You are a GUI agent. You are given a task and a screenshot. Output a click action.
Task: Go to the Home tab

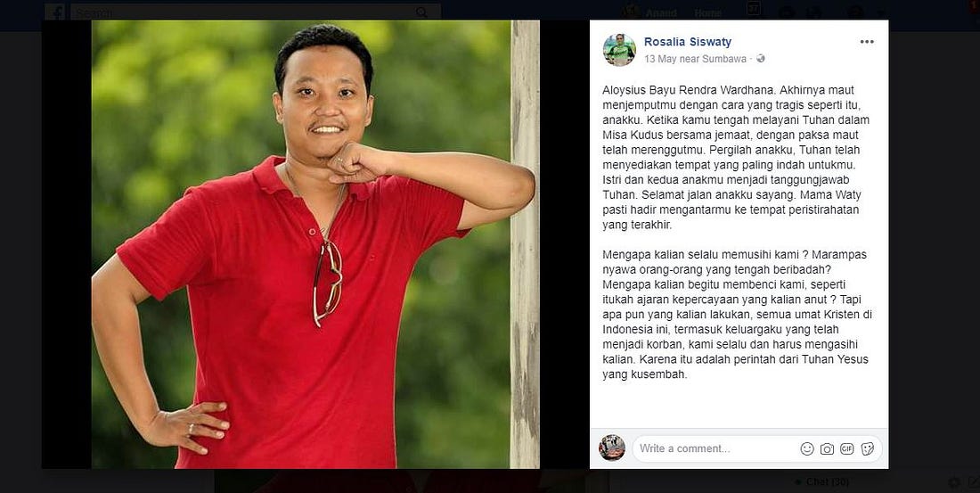(708, 12)
